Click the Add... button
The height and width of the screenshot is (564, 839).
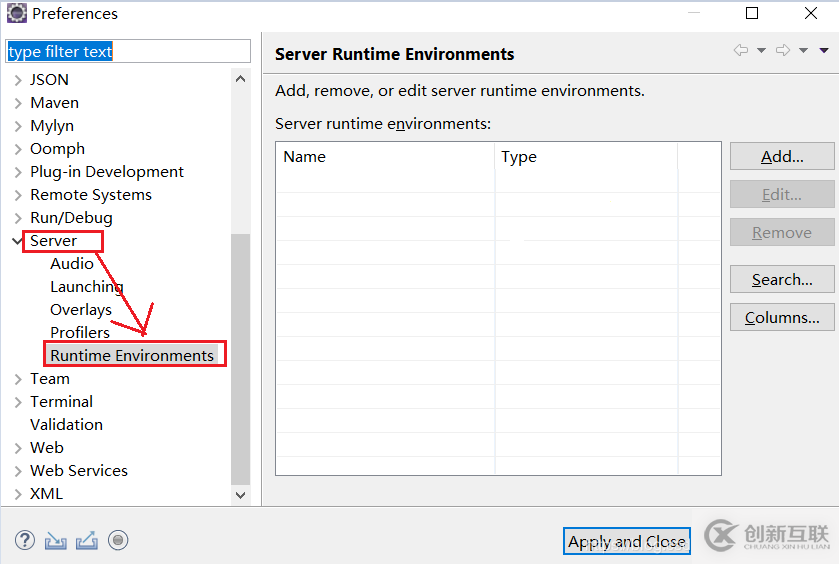coord(781,156)
